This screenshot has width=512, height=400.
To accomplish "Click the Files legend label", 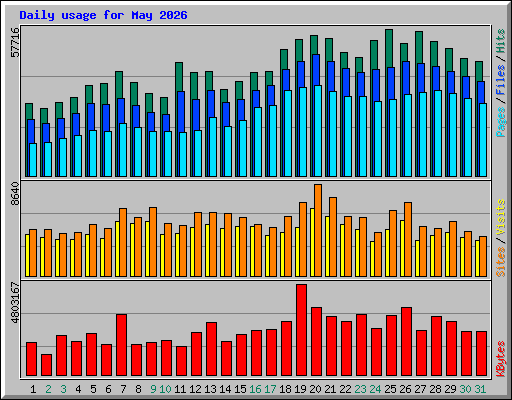I will click(x=501, y=80).
